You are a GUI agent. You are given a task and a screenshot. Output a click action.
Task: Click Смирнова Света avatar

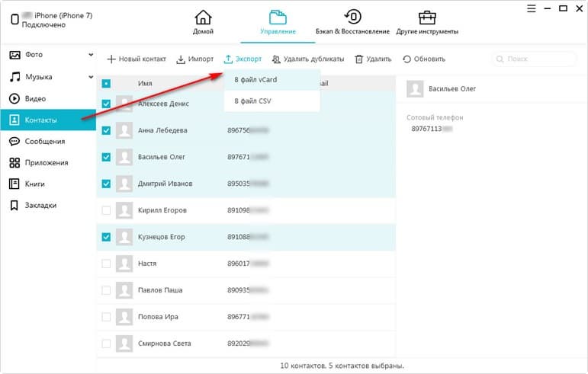click(124, 343)
